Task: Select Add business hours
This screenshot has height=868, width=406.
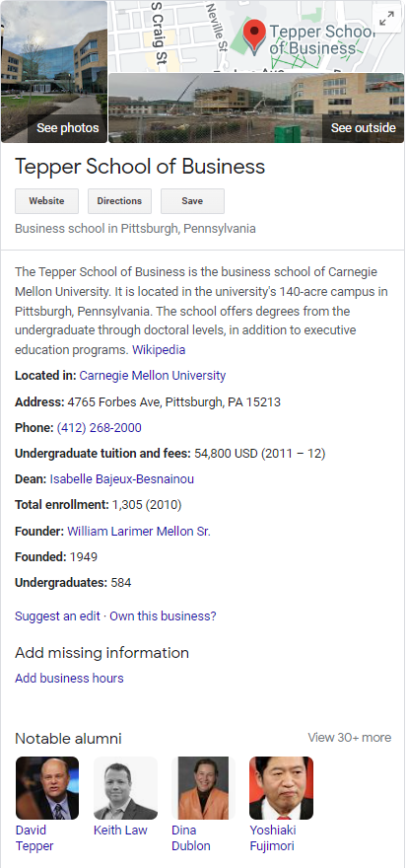Action: (69, 679)
